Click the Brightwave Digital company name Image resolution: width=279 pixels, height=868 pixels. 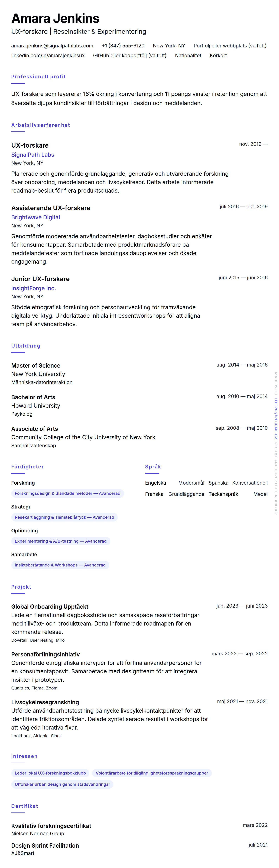(x=36, y=217)
